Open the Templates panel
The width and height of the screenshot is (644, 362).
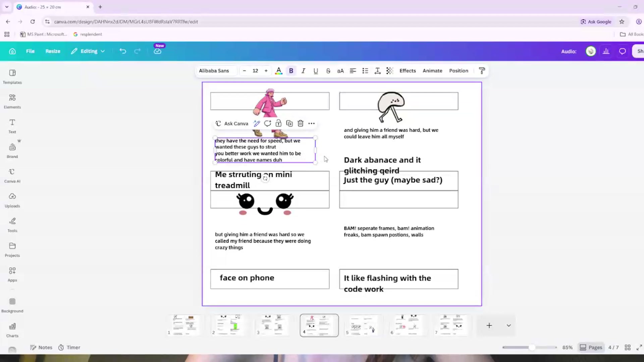click(x=12, y=77)
